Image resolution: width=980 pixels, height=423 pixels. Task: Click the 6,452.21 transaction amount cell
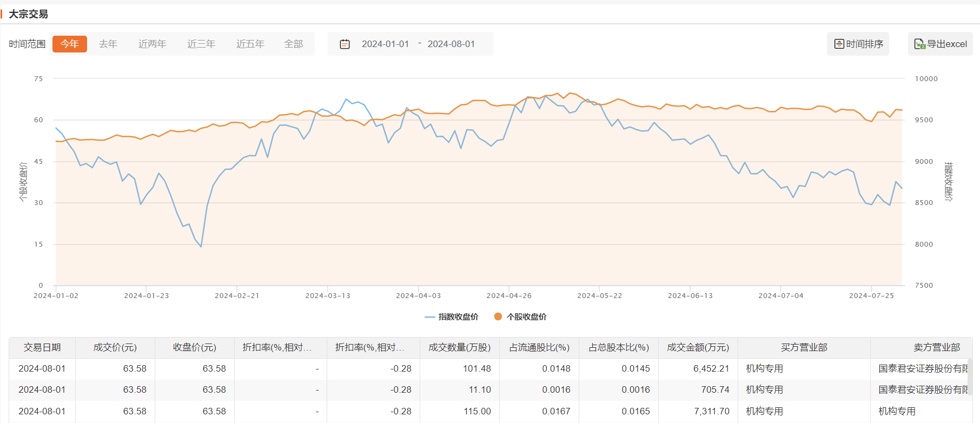(711, 368)
